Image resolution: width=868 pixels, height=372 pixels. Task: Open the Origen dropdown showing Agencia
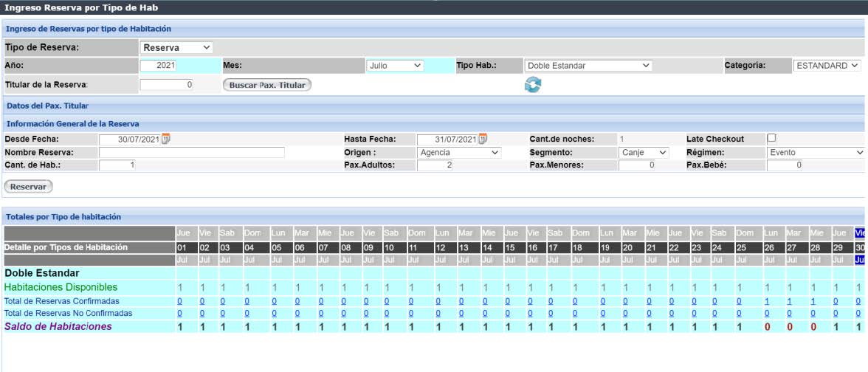pyautogui.click(x=458, y=152)
